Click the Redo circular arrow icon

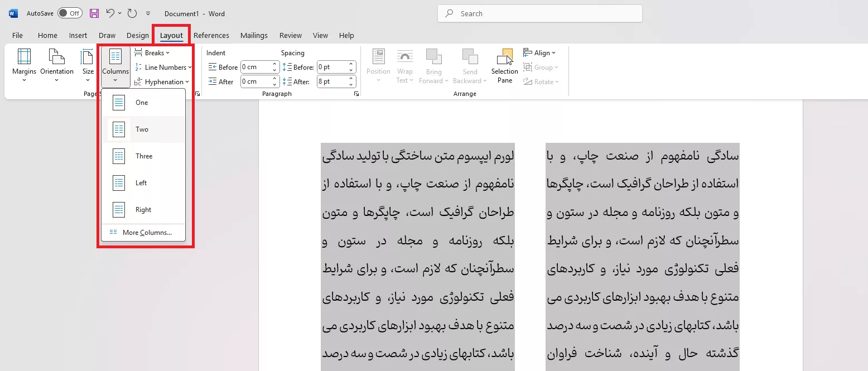coord(132,13)
